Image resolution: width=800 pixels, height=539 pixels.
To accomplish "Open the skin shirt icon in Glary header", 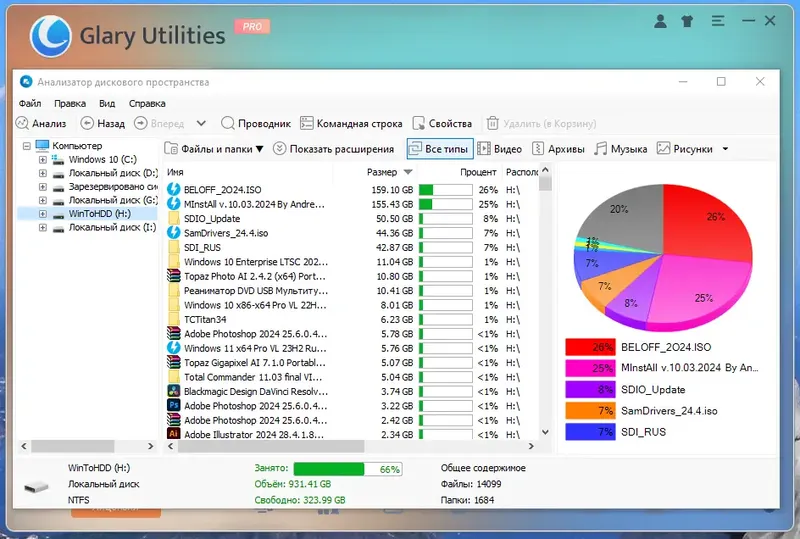I will coord(687,21).
